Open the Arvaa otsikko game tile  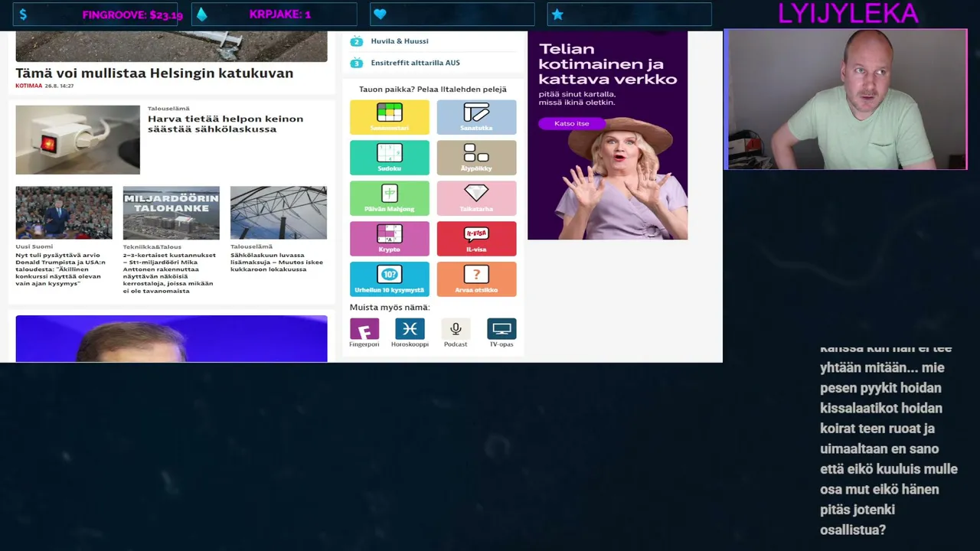pos(476,279)
